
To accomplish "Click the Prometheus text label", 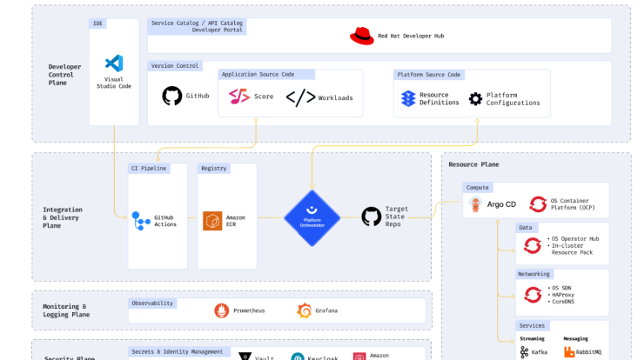I will coord(249,310).
